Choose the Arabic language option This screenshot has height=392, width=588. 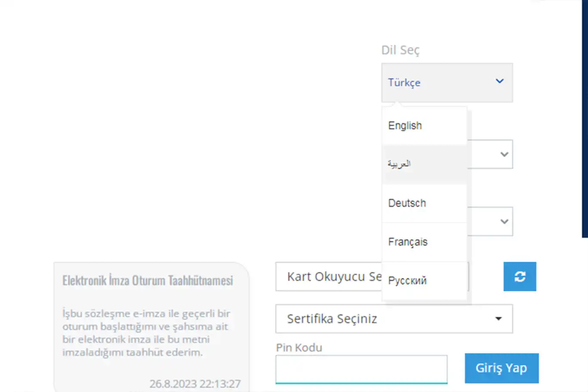pyautogui.click(x=424, y=165)
